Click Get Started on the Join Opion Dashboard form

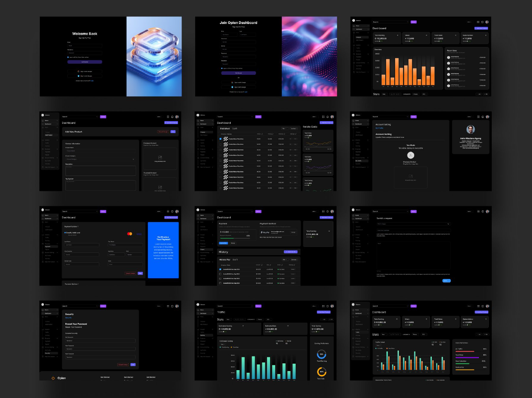[x=238, y=73]
